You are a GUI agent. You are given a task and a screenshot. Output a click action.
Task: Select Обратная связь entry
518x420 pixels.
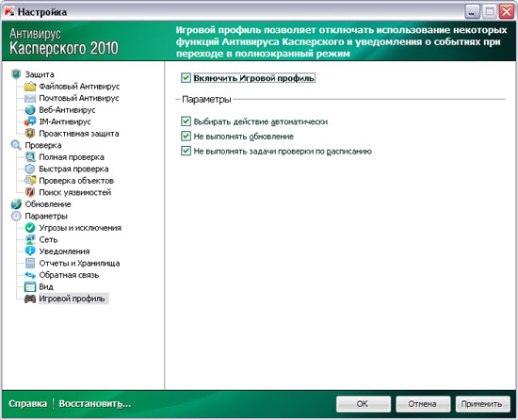pyautogui.click(x=69, y=275)
